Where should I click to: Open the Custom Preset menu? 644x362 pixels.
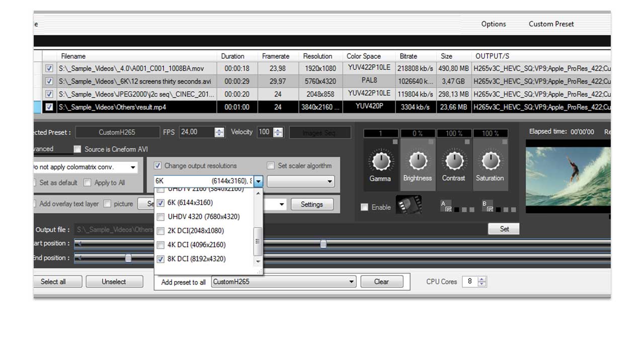pos(551,24)
